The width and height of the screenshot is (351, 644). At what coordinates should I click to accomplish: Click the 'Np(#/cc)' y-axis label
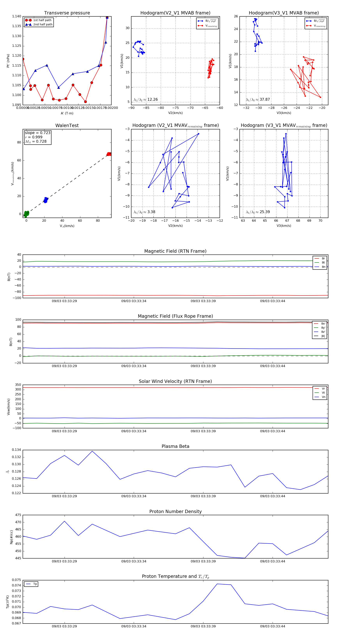coord(11,537)
